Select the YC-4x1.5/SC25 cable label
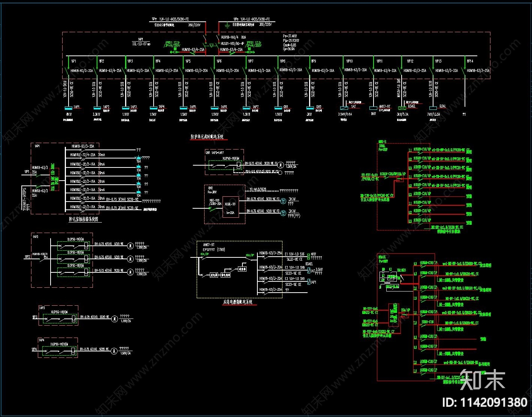Image resolution: width=532 pixels, height=417 pixels. [258, 190]
